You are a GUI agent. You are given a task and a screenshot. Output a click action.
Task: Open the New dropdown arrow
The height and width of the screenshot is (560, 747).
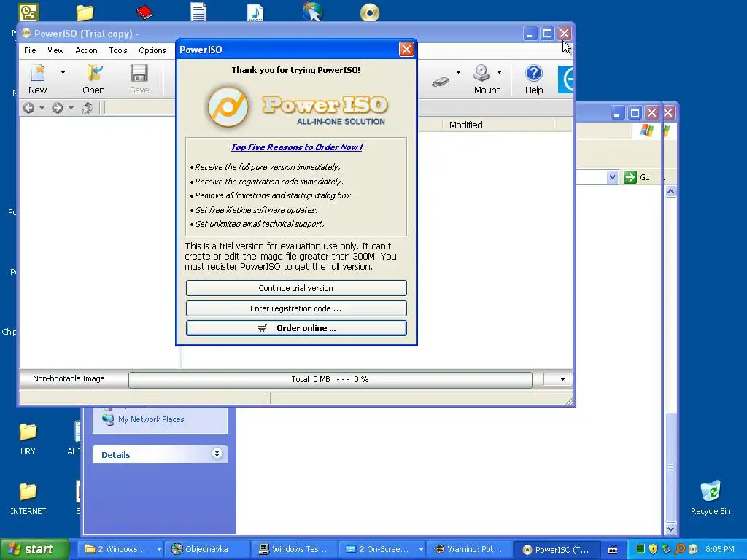(x=63, y=72)
